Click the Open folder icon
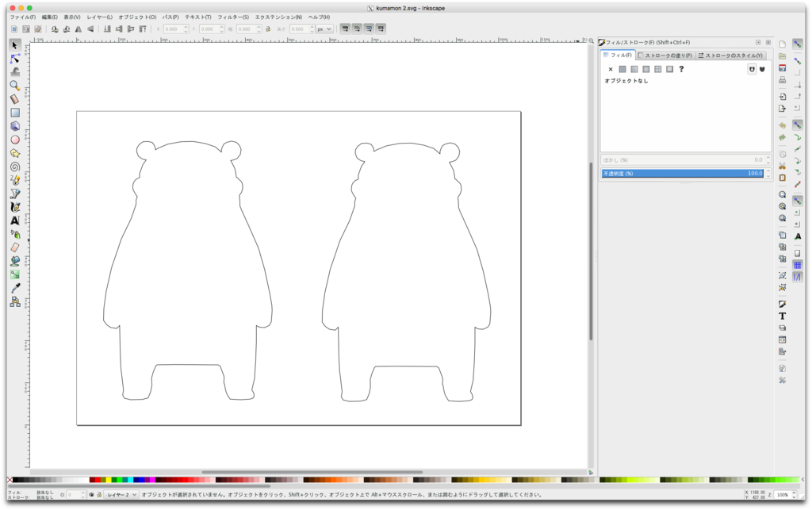The image size is (812, 510). pos(782,56)
